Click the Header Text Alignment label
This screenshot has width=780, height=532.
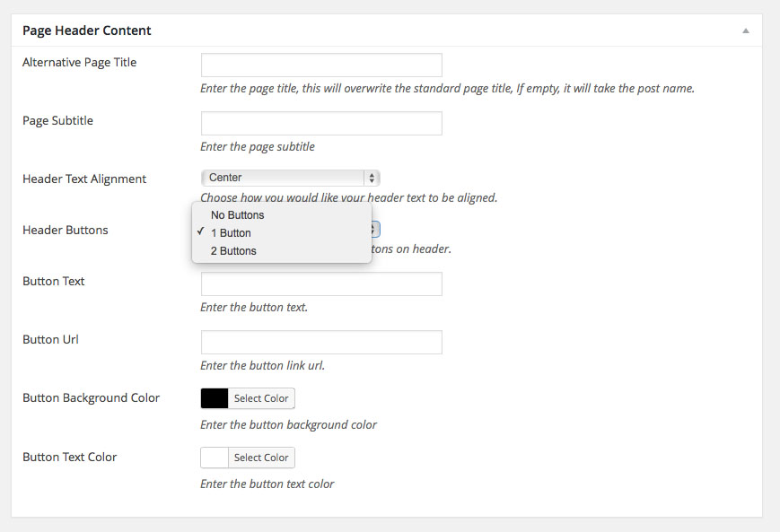tap(83, 179)
